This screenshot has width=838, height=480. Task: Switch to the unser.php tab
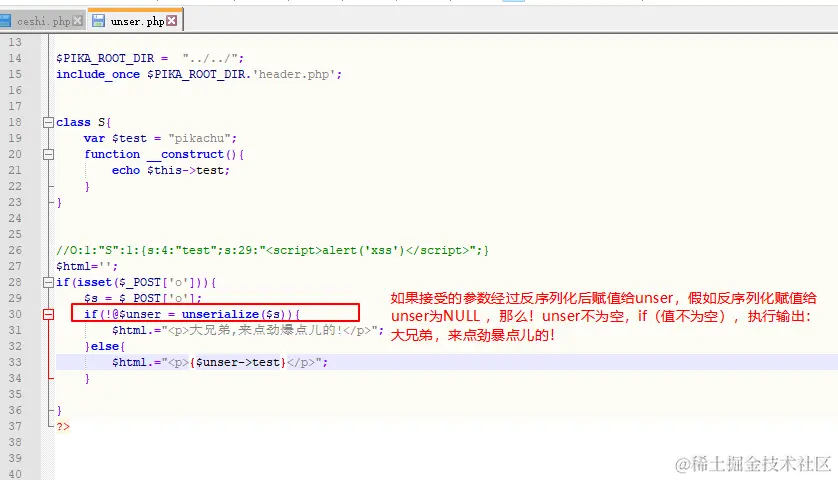(x=137, y=21)
